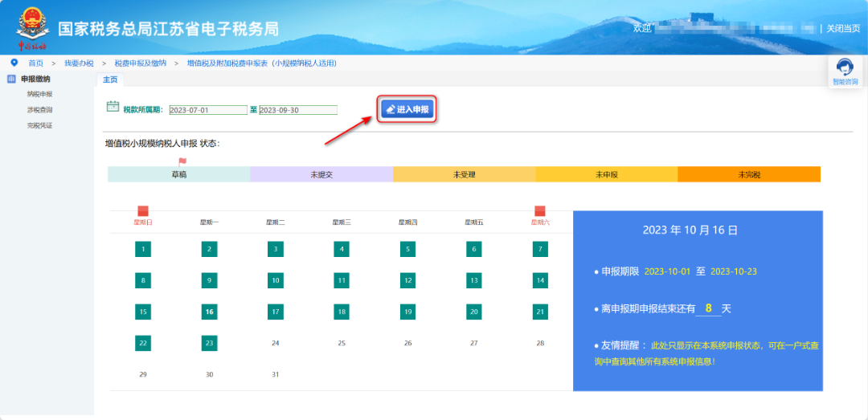Click the 未完税 status segment

[749, 174]
